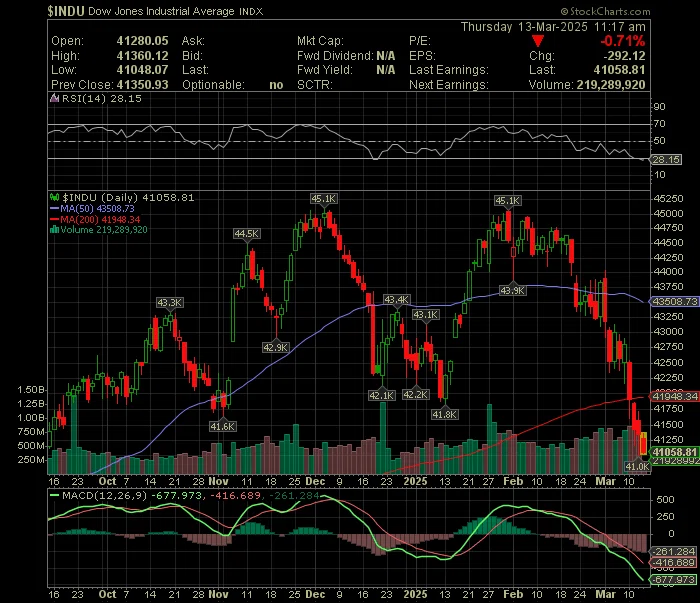Screen dimensions: 700x603
Task: Click the -416.689 signal axis tag
Action: click(674, 562)
